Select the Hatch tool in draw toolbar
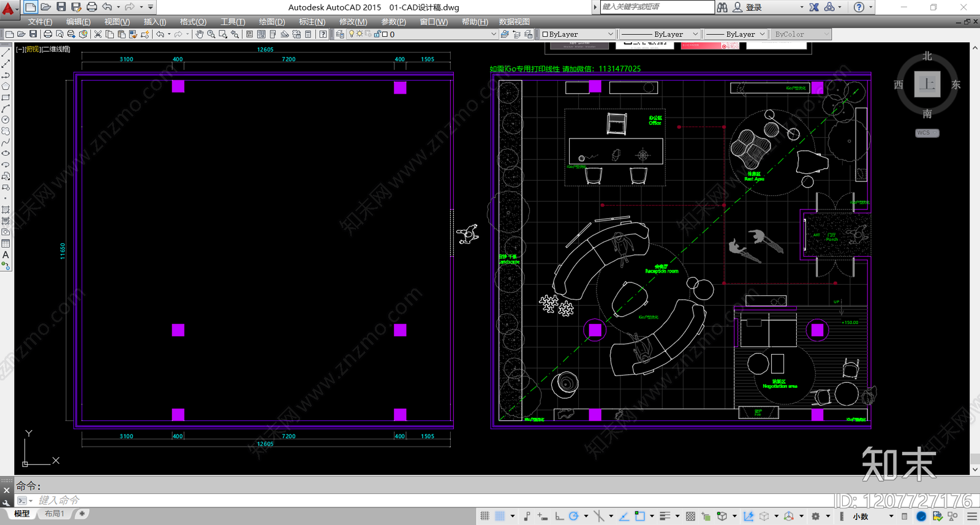Image resolution: width=980 pixels, height=525 pixels. coord(6,210)
